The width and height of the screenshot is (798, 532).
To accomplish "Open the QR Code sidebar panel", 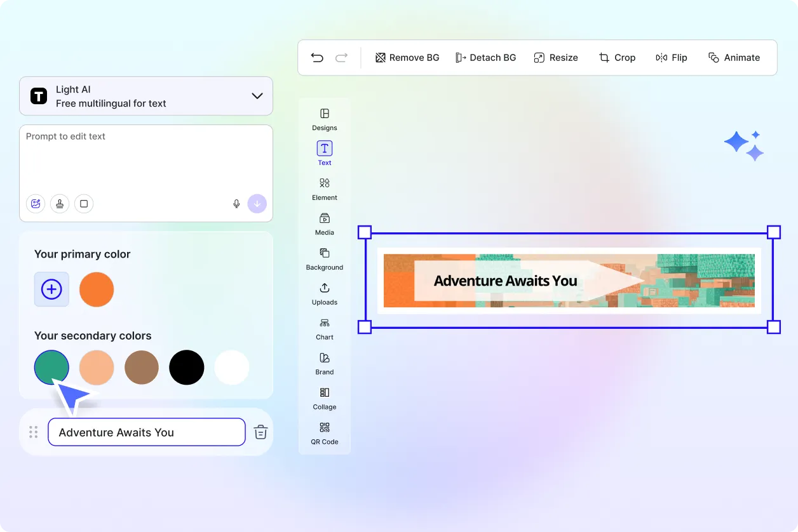I will [x=325, y=434].
